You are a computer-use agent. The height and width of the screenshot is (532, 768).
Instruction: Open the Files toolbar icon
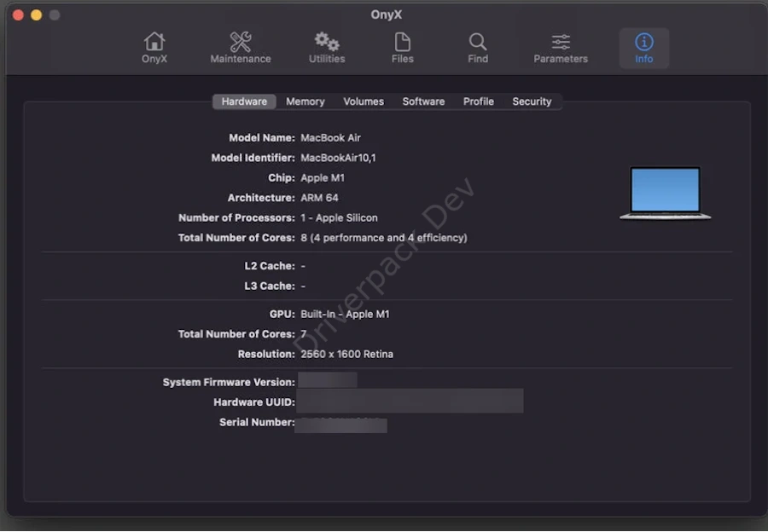tap(402, 48)
